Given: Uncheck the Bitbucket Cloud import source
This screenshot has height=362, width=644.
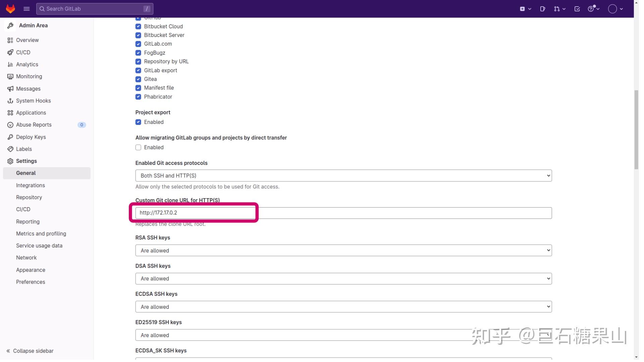Looking at the screenshot, I should tap(138, 27).
